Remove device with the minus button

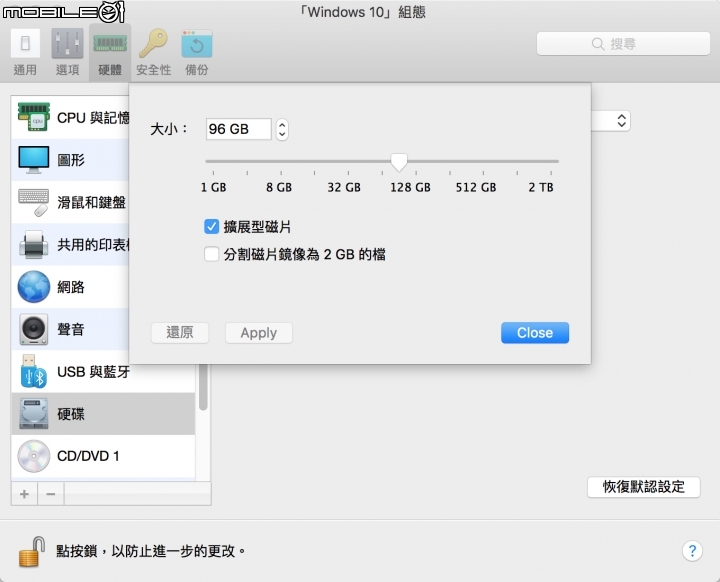pyautogui.click(x=51, y=494)
